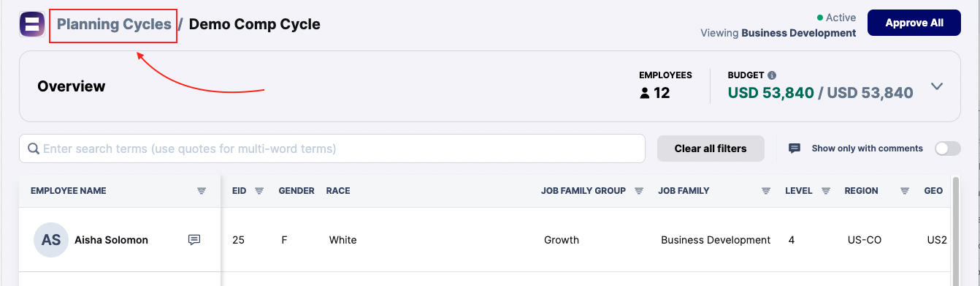This screenshot has height=286, width=980.
Task: Open the Job Family Group filter icon
Action: (638, 191)
